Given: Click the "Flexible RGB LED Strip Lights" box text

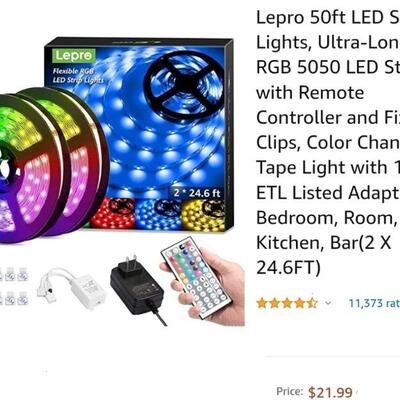Looking at the screenshot, I should pos(77,76).
